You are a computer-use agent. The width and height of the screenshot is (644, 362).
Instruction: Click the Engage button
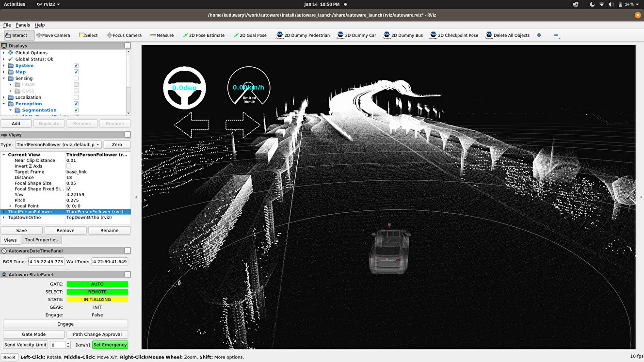(x=65, y=324)
